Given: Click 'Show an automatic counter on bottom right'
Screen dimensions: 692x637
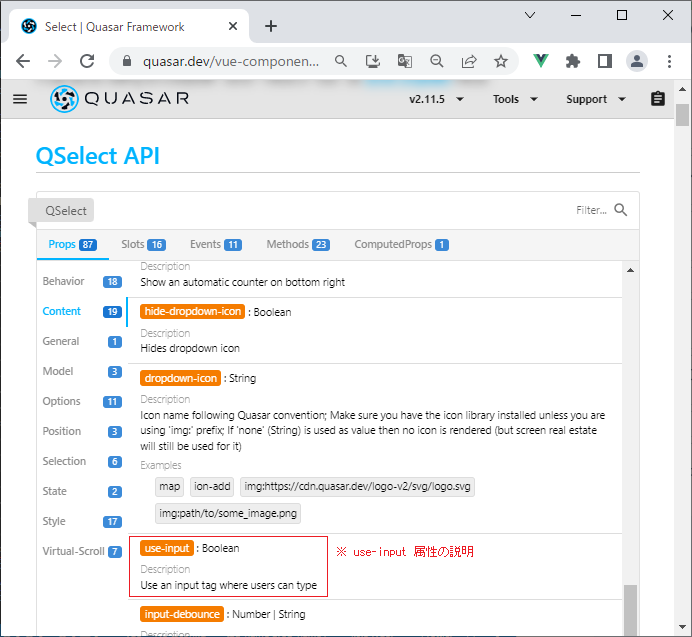Looking at the screenshot, I should [242, 283].
